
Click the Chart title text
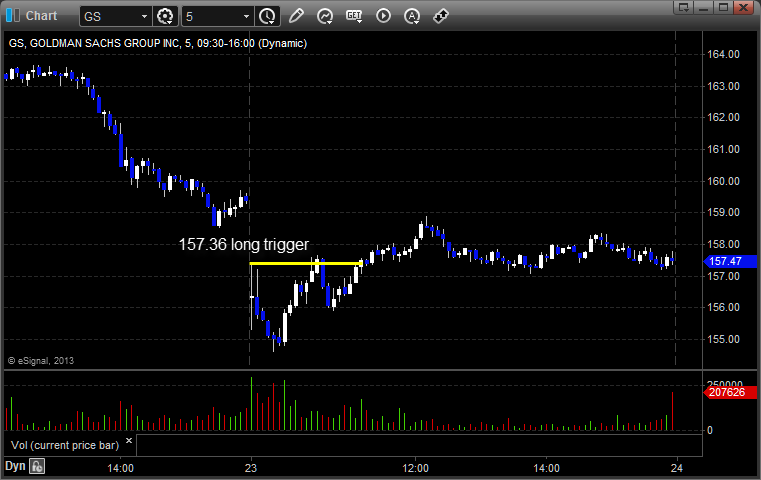tap(41, 16)
